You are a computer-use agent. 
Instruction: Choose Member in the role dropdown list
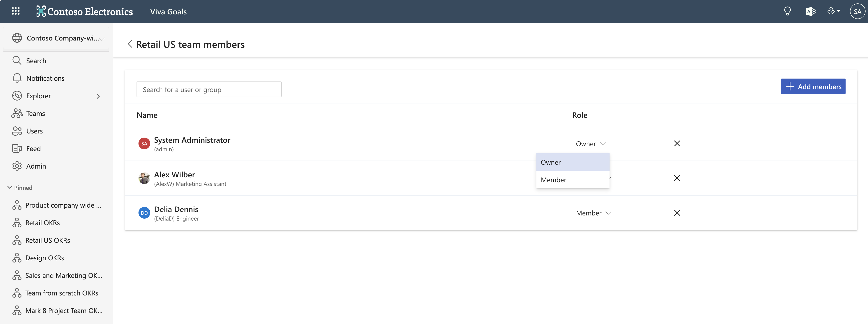(x=573, y=180)
